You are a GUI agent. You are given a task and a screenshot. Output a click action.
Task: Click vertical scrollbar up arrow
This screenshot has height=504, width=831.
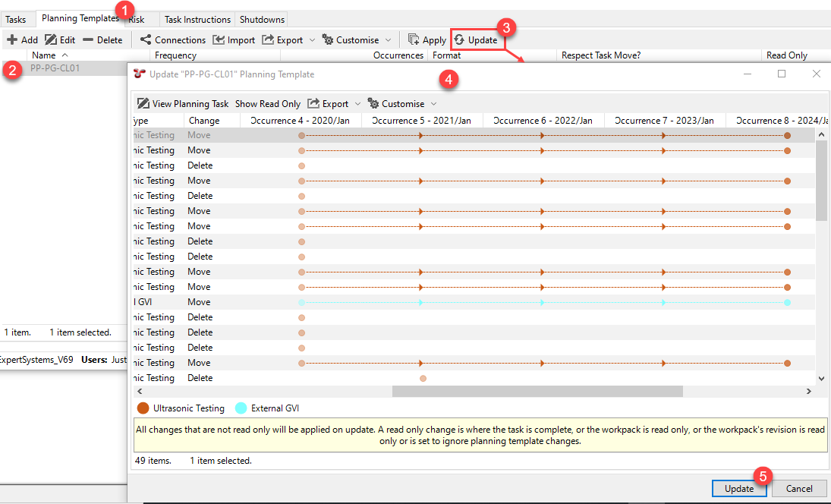coord(821,134)
